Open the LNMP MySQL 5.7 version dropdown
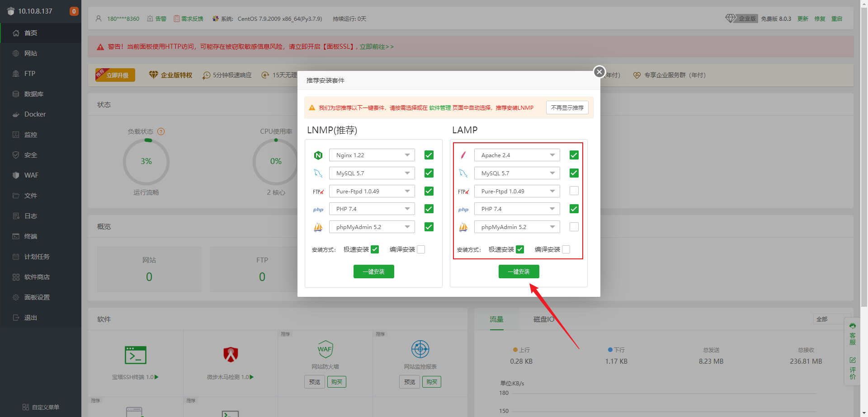The image size is (868, 417). pos(372,173)
